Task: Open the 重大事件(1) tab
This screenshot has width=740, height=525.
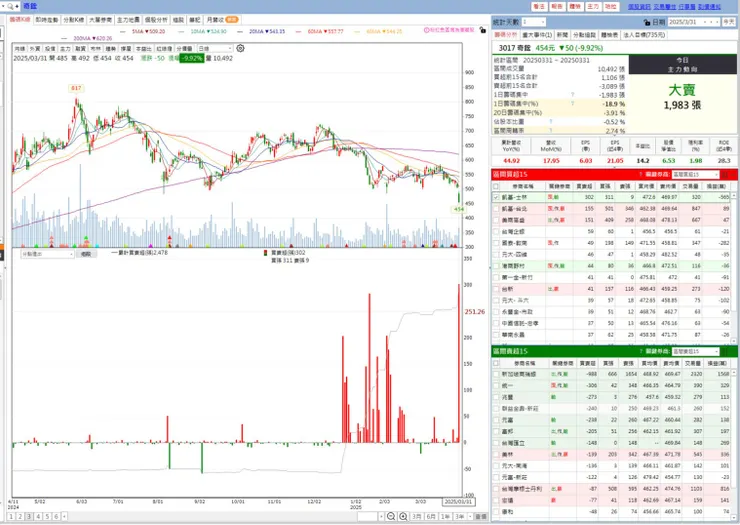Action: coord(537,35)
